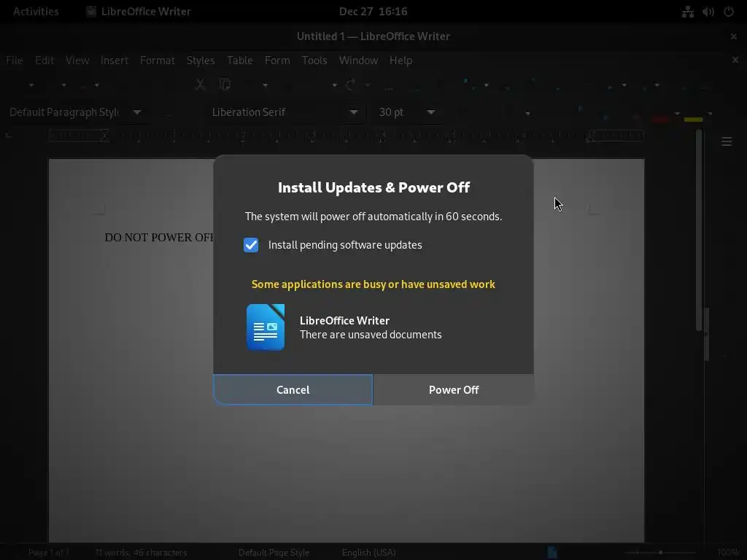Open the LibreOffice Writer app menu in top bar
The width and height of the screenshot is (747, 560).
pyautogui.click(x=139, y=12)
